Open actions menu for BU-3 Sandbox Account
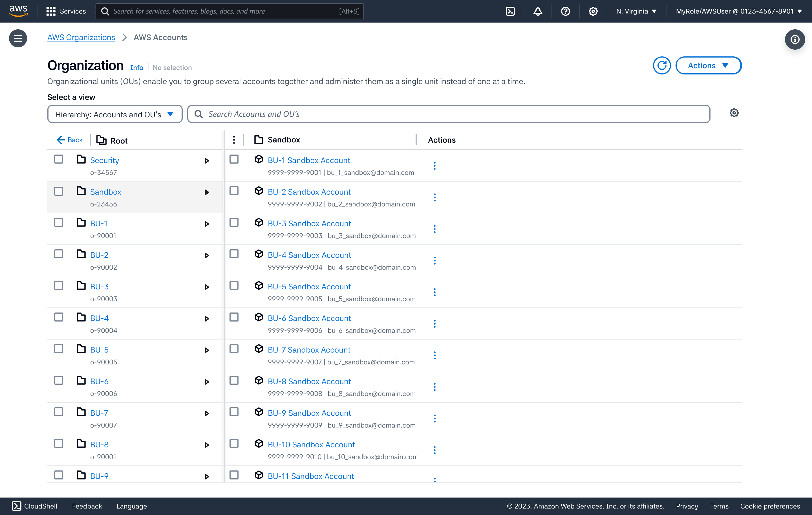Image resolution: width=812 pixels, height=515 pixels. tap(435, 229)
